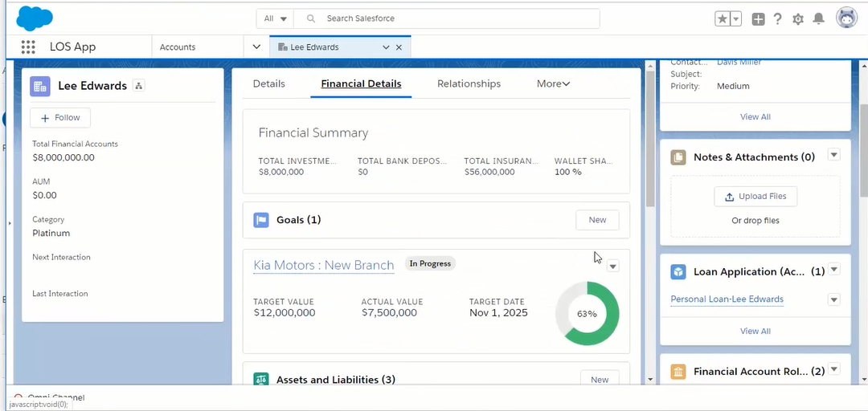Click the Platinum category value
Image resolution: width=868 pixels, height=411 pixels.
(51, 234)
